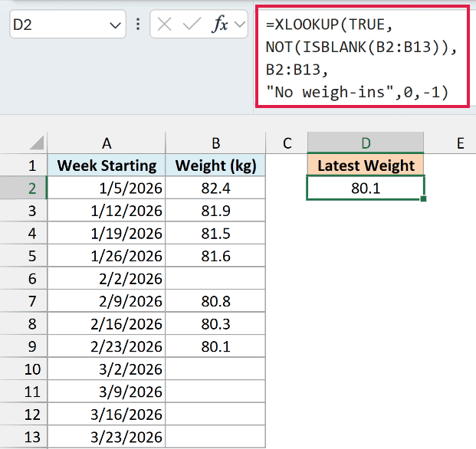Screen dimensions: 476x449
Task: Select the date cell 1/26/2026
Action: pyautogui.click(x=107, y=256)
